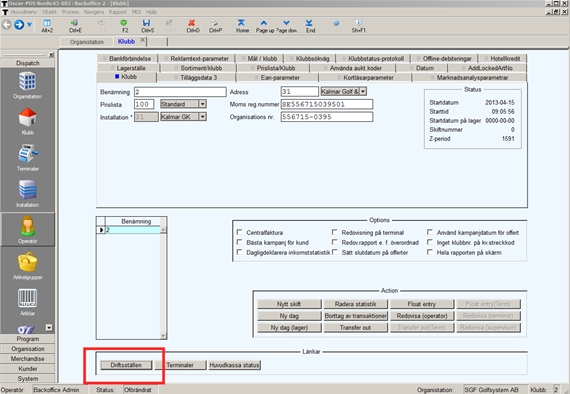Close the Klubb document tab
This screenshot has width=570, height=394.
click(x=142, y=40)
